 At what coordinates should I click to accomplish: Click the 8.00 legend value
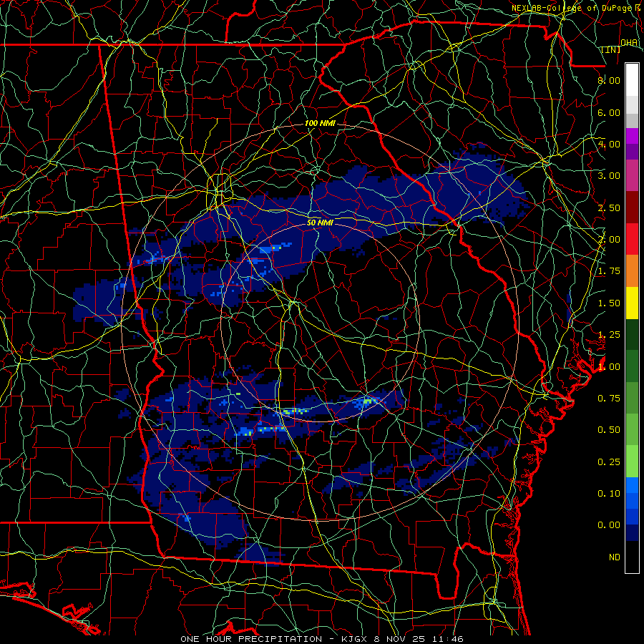609,80
